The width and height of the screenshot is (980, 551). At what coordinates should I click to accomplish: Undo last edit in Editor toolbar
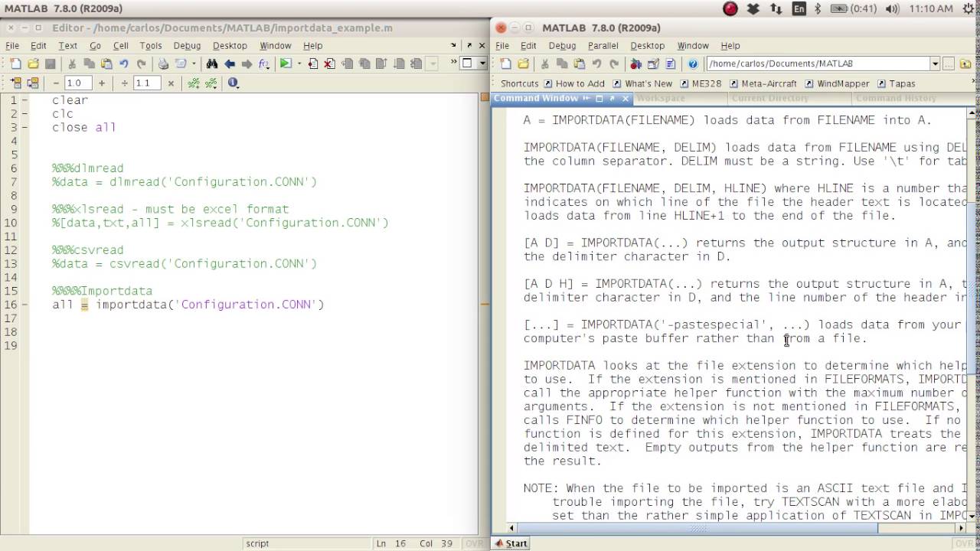coord(123,64)
